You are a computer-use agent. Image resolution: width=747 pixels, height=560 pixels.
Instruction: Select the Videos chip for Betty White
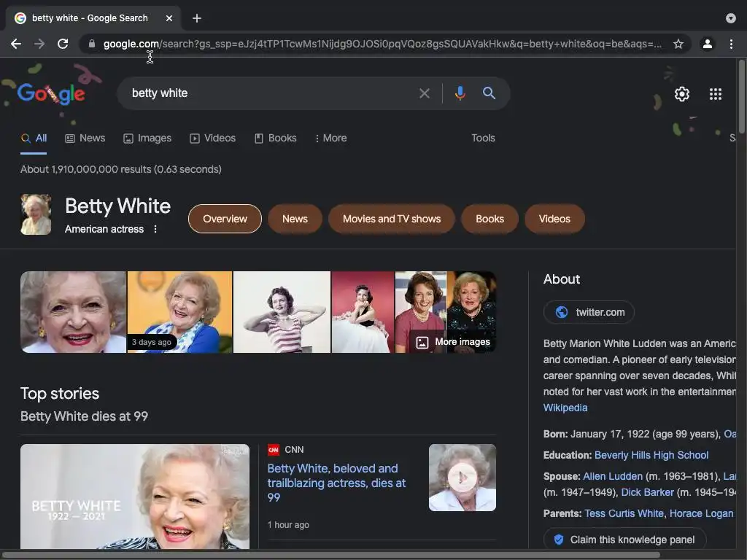coord(554,219)
